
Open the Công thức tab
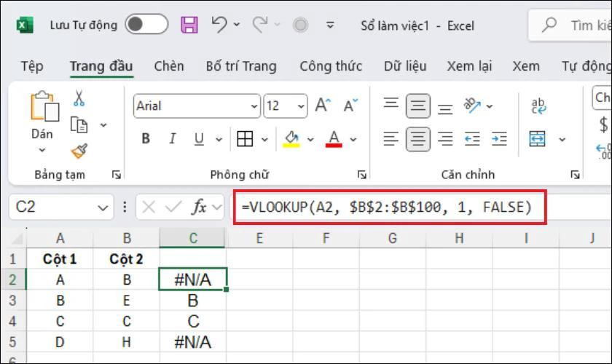pos(331,66)
